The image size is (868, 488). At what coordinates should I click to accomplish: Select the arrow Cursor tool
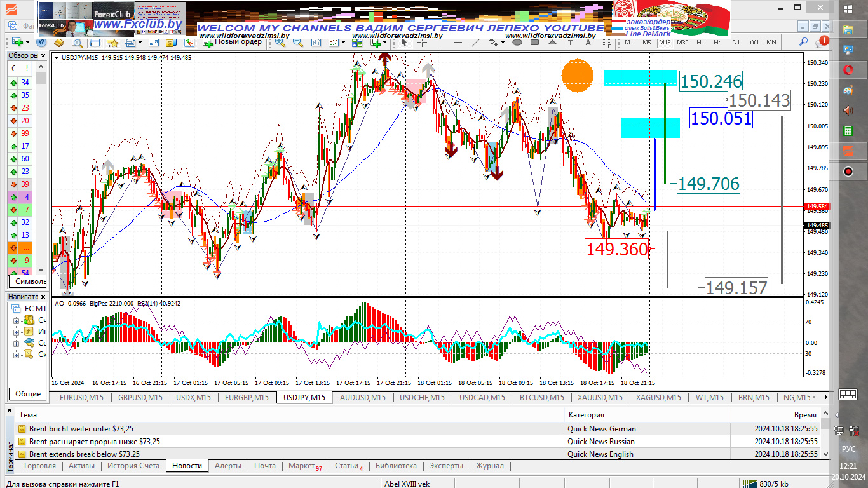click(x=404, y=43)
